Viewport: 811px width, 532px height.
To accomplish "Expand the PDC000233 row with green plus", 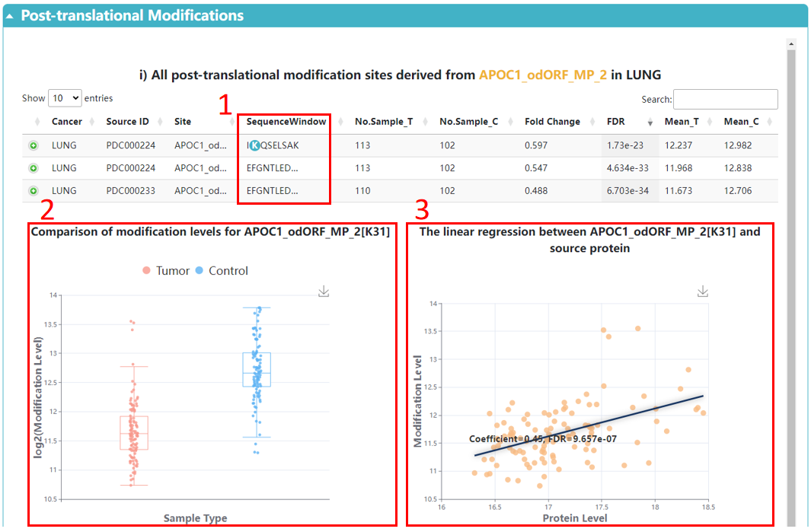I will [34, 191].
